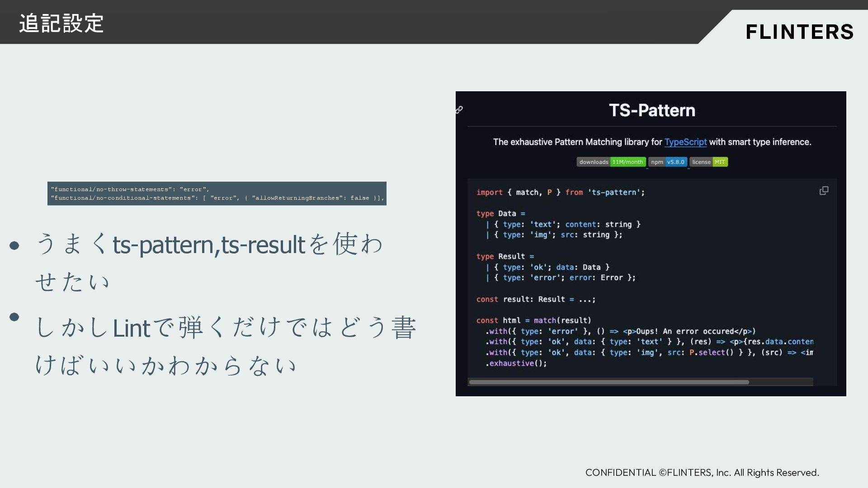Screen dimensions: 868x488
Task: Click the 追記設定 slide title
Action: 61,23
